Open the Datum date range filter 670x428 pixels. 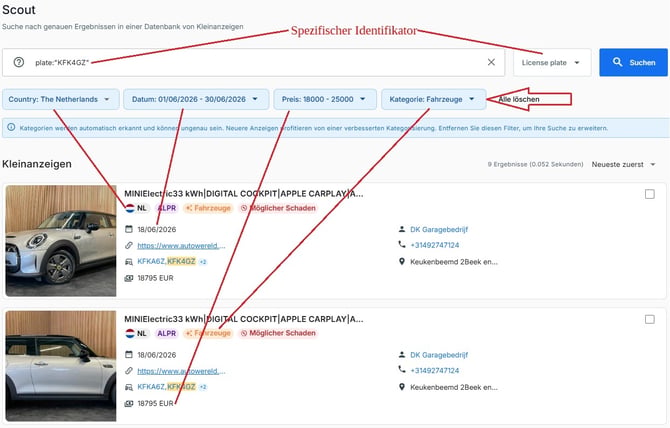[x=196, y=99]
